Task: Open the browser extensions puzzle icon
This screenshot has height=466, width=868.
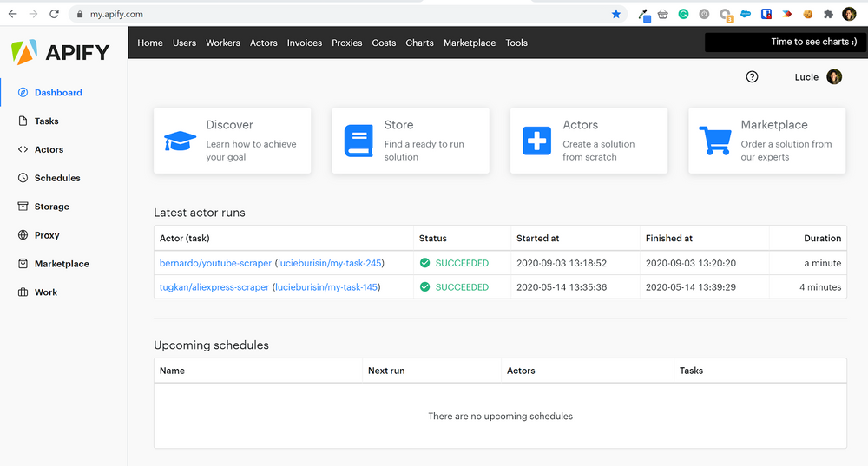Action: point(828,14)
